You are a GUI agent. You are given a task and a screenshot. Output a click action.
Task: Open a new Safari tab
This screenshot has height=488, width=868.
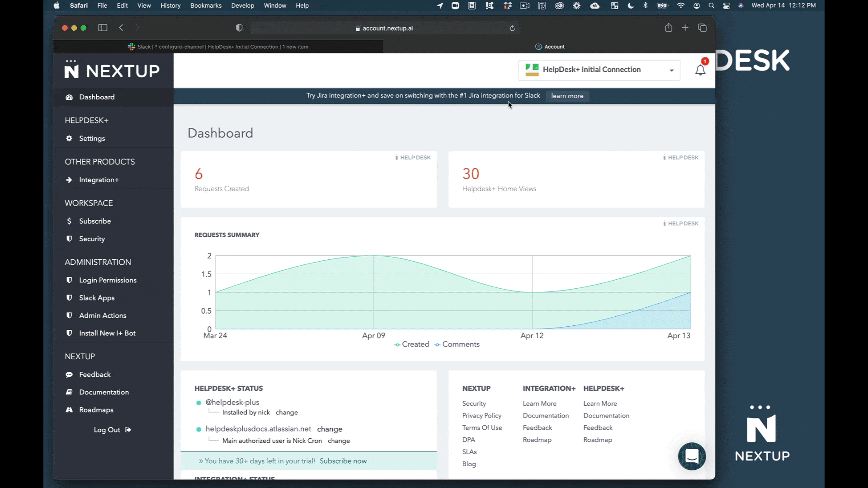pyautogui.click(x=685, y=28)
